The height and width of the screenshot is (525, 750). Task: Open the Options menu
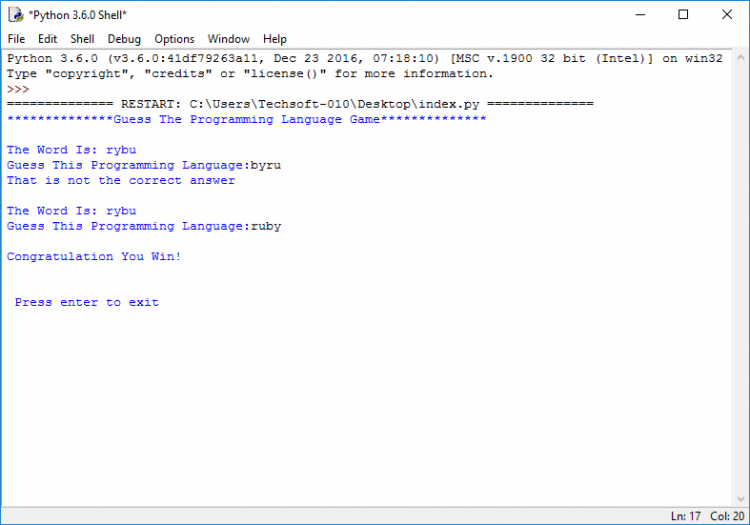click(174, 39)
